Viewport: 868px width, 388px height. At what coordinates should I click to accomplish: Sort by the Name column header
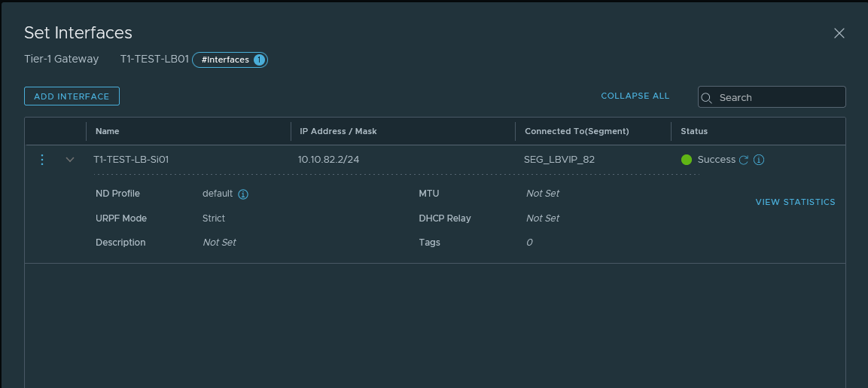click(x=108, y=131)
